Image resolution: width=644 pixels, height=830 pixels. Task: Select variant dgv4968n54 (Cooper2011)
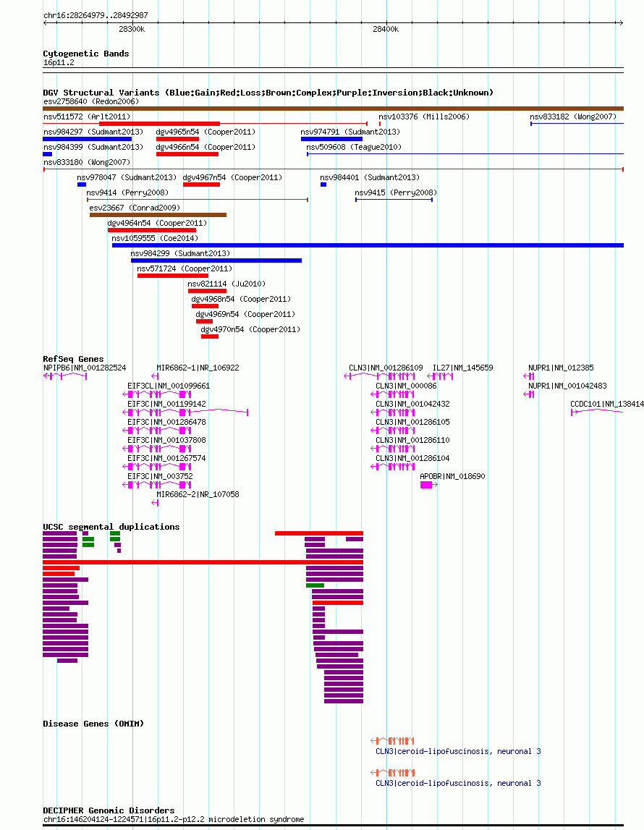coord(241,300)
